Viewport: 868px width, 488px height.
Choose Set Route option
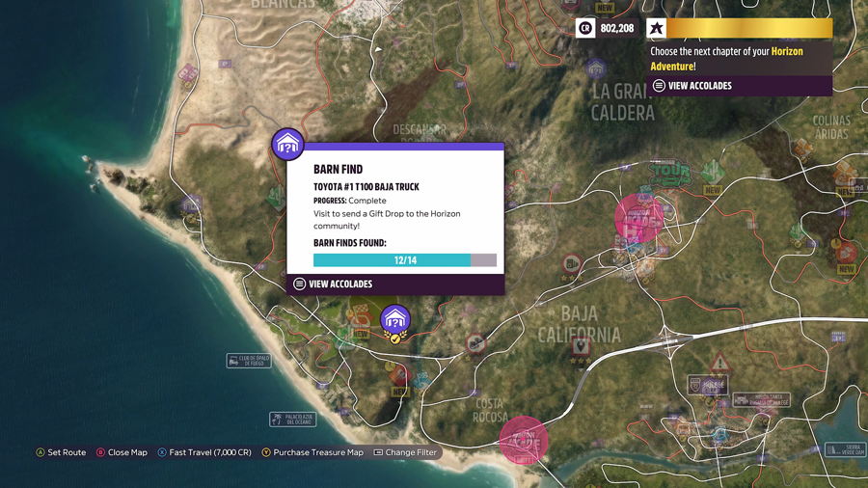[61, 452]
